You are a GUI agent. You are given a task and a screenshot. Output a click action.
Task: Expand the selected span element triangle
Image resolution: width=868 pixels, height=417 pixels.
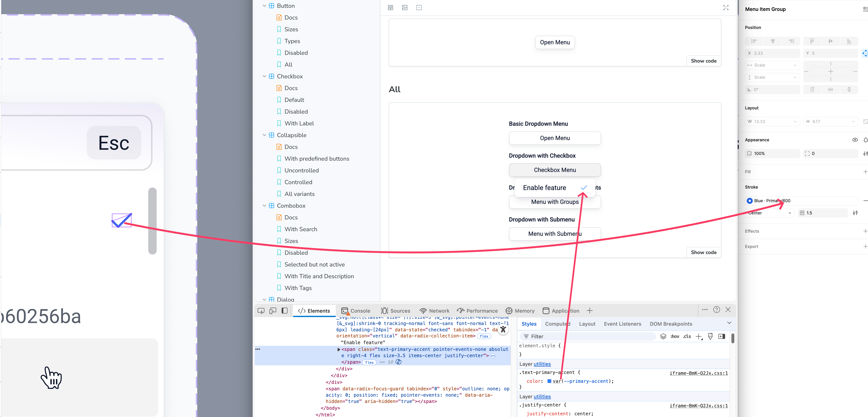click(x=339, y=349)
